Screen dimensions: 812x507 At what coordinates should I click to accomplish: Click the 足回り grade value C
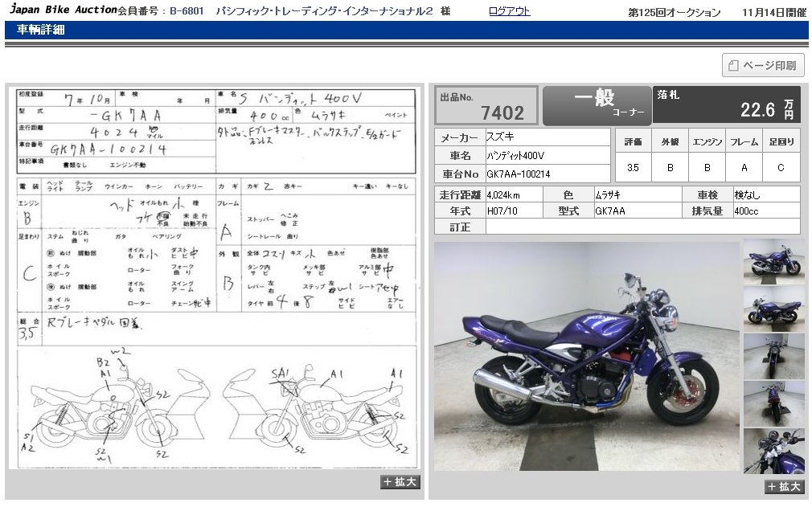click(781, 168)
